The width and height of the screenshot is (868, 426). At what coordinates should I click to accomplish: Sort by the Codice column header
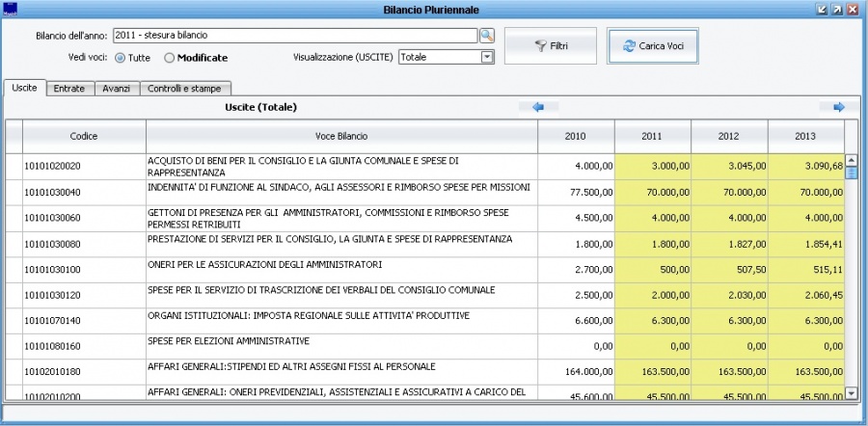click(x=84, y=136)
